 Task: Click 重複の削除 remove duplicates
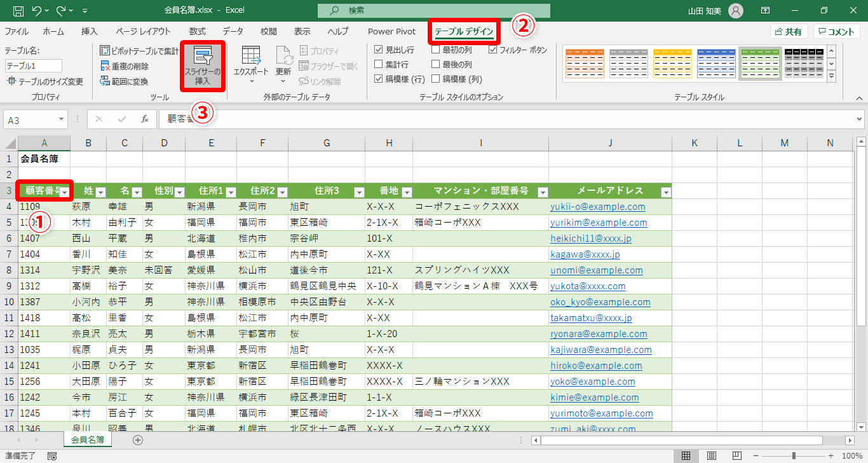[x=125, y=66]
